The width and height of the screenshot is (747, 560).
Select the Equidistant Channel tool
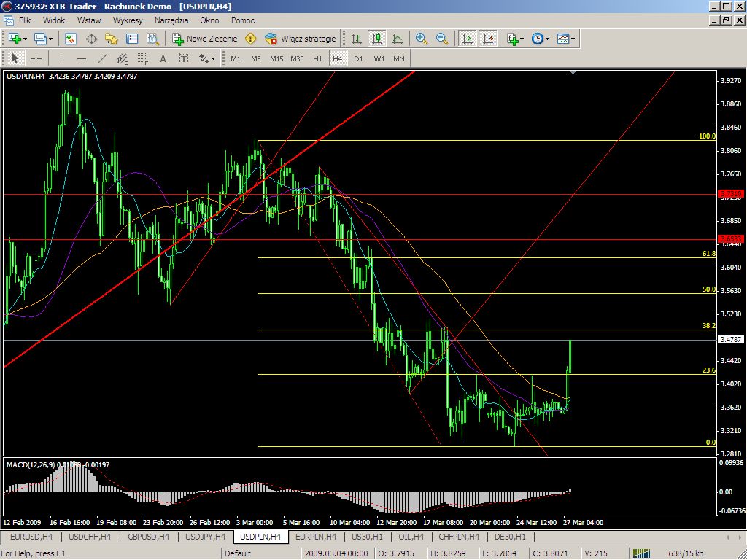click(x=123, y=58)
